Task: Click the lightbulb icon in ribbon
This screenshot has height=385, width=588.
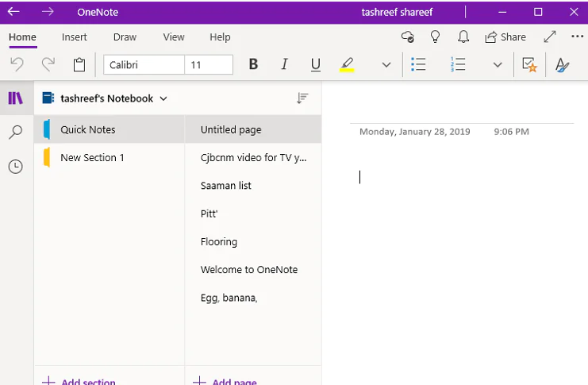Action: pos(435,37)
